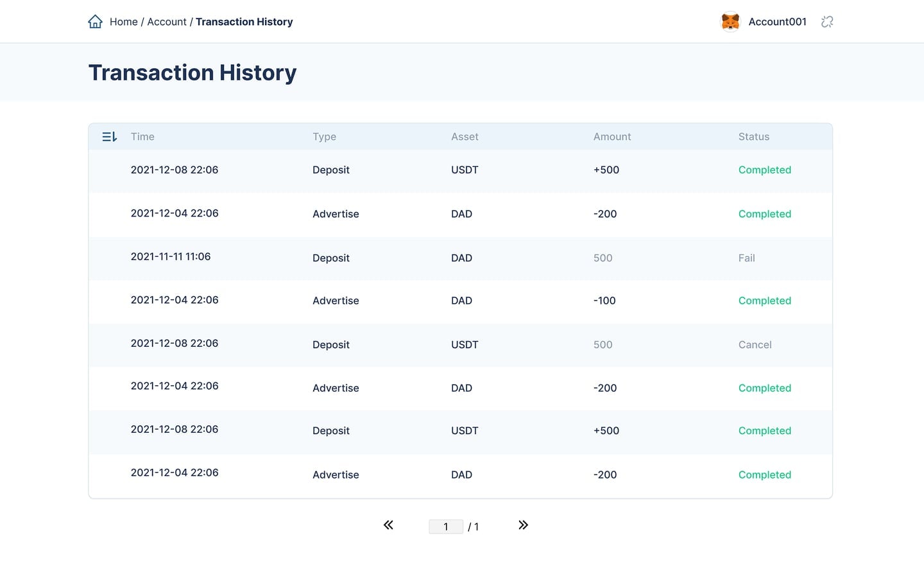Click the Cancel status in the USDT row
Screen dimensions: 924x578
coord(755,345)
